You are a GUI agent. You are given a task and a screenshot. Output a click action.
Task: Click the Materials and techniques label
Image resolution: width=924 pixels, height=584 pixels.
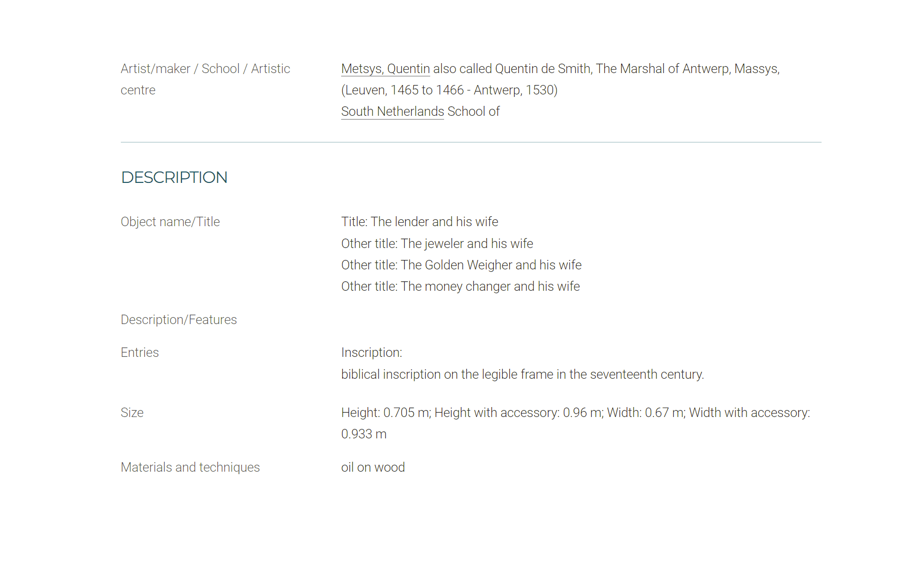coord(190,467)
